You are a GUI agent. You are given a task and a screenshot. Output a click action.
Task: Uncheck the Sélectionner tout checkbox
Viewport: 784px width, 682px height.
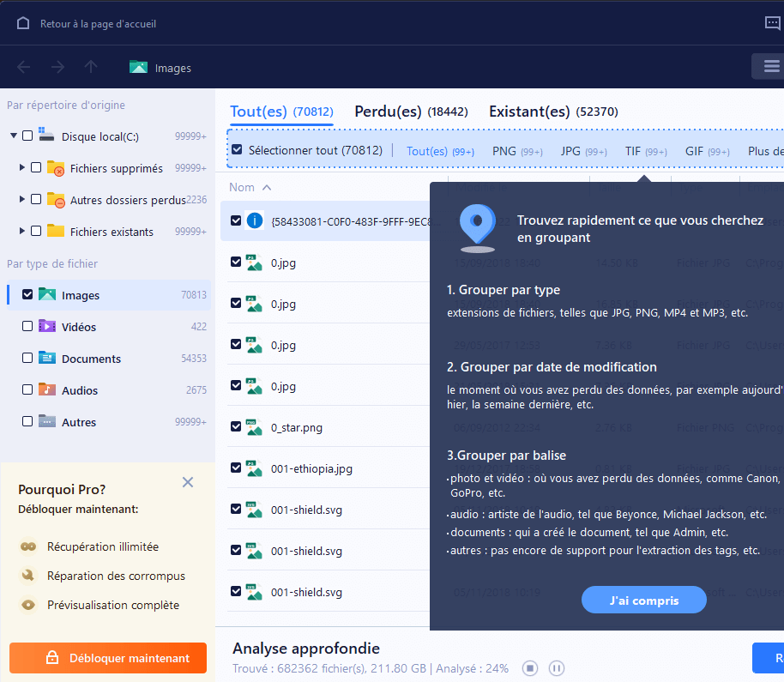click(237, 150)
